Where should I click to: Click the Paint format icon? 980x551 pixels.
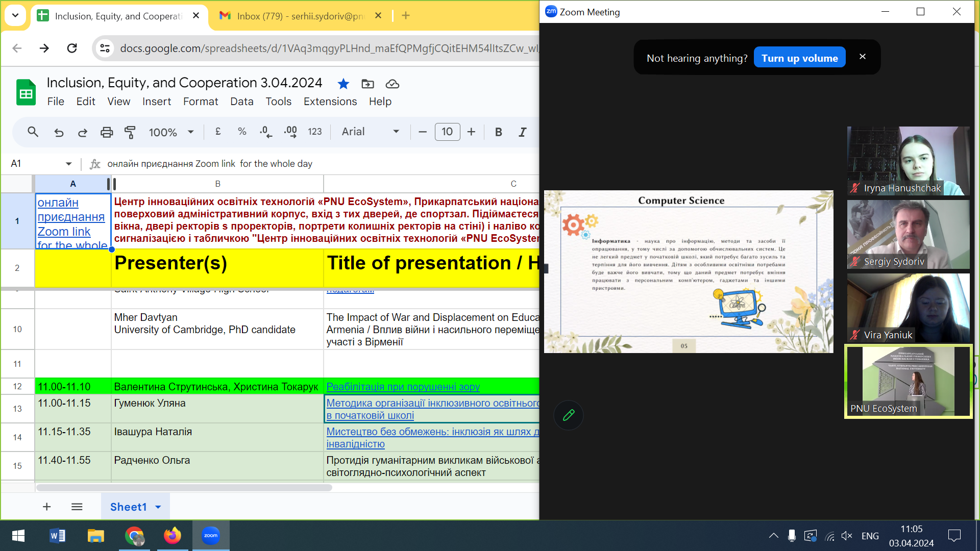(x=130, y=132)
